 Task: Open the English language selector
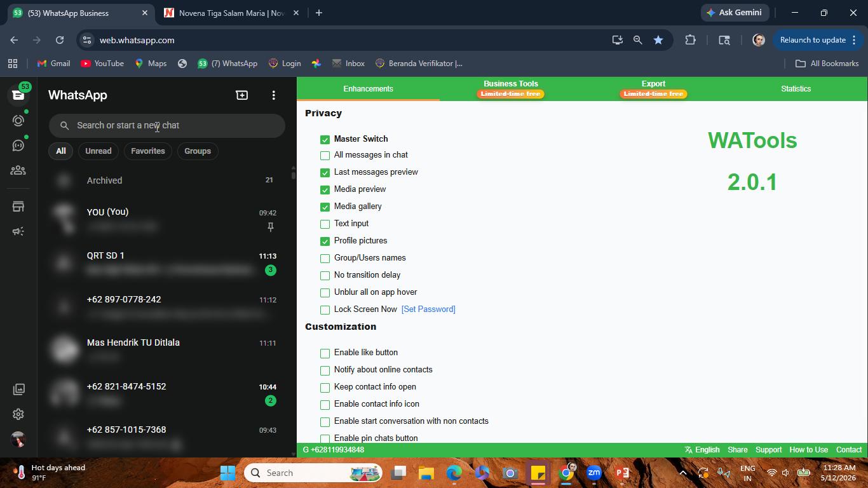(702, 450)
